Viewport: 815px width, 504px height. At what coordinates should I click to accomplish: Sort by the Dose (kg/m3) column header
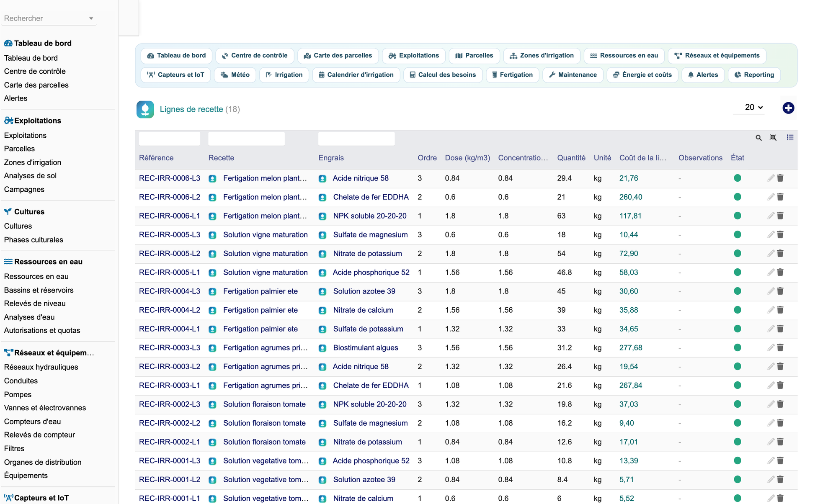tap(467, 158)
